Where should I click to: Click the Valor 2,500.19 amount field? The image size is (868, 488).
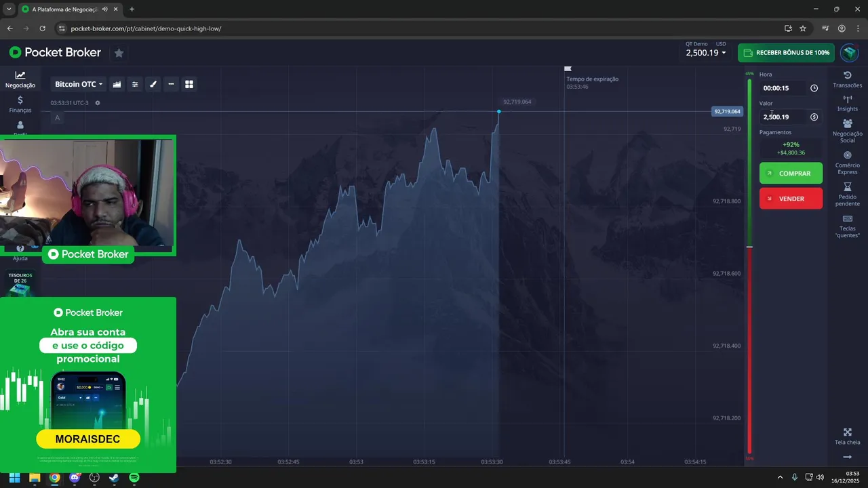(x=783, y=117)
